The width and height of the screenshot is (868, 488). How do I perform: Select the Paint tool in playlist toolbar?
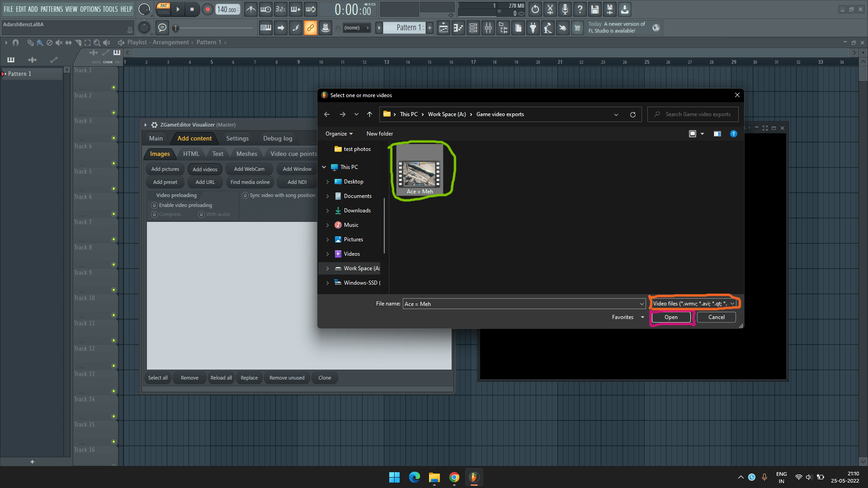(40, 42)
